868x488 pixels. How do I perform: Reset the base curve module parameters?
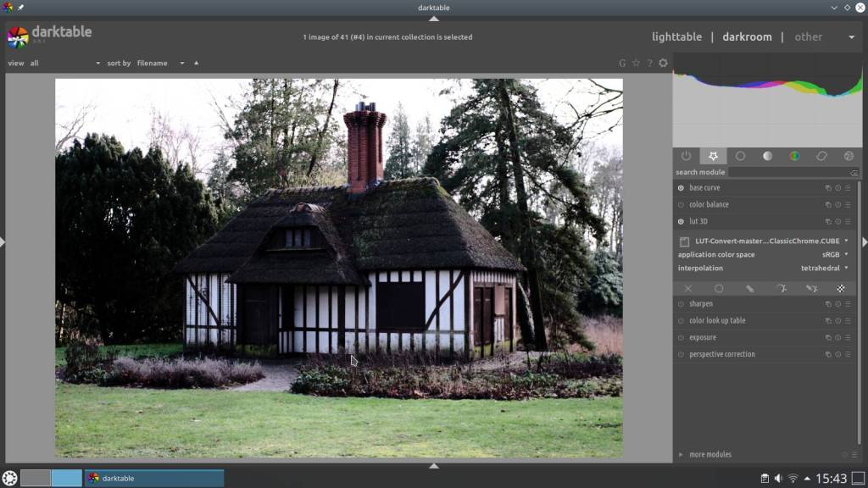pos(837,188)
